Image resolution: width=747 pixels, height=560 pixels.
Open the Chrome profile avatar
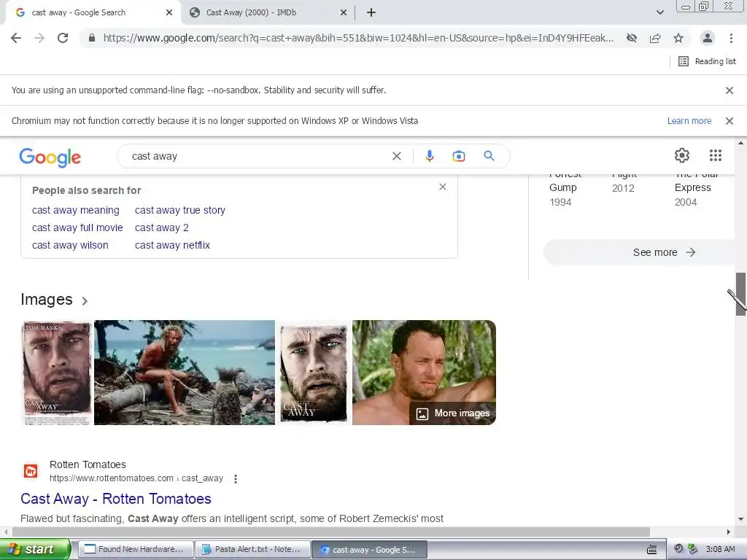point(708,38)
